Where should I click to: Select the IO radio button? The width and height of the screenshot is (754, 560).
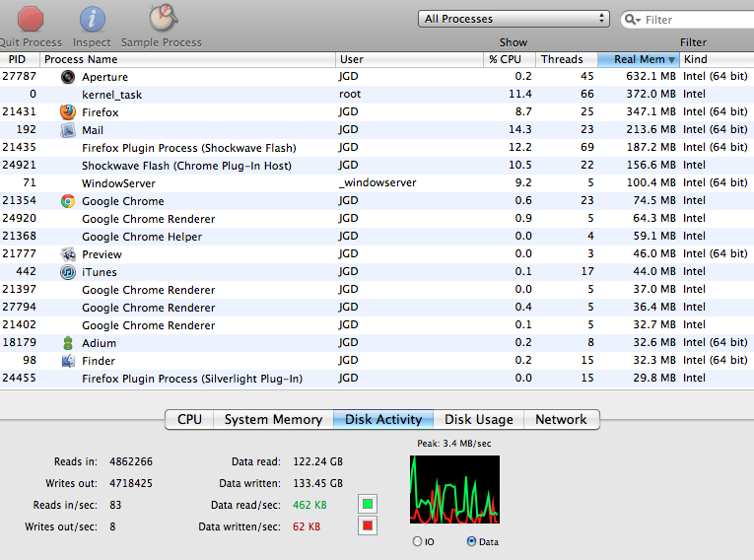(417, 541)
